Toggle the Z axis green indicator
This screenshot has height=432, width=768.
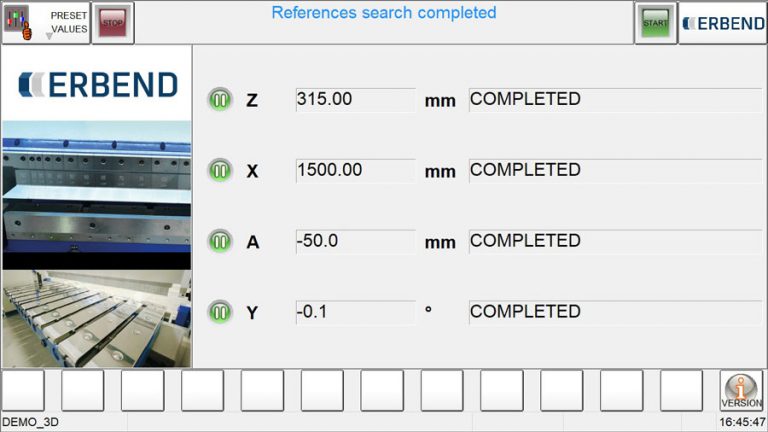(x=219, y=100)
